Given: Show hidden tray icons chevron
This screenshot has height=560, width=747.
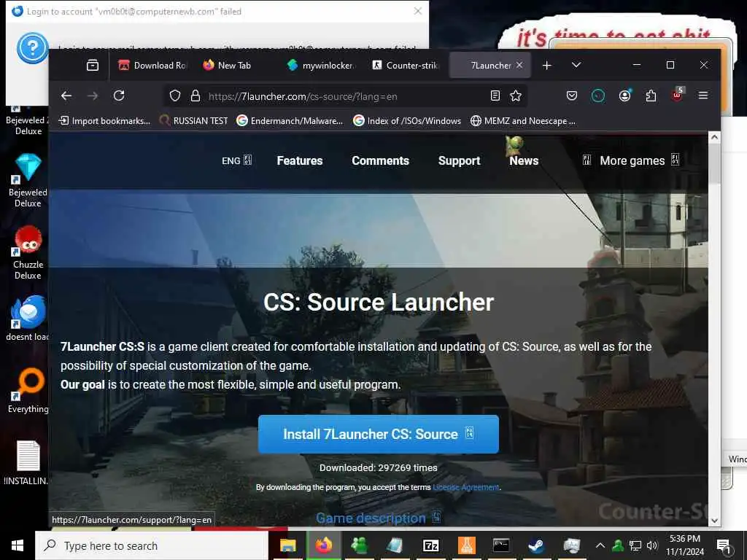Looking at the screenshot, I should click(600, 545).
